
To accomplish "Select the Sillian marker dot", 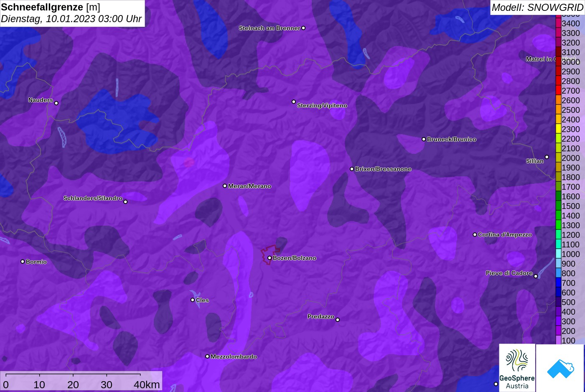I will (547, 157).
